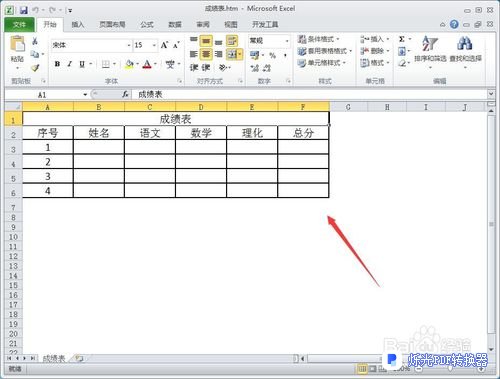Toggle Bold formatting

(57, 64)
